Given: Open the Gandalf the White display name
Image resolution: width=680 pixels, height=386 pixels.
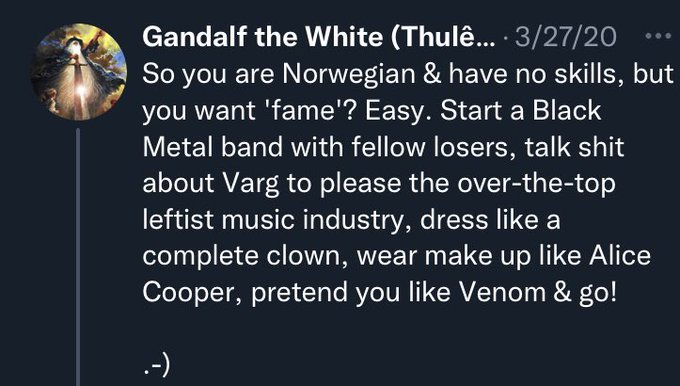Looking at the screenshot, I should (318, 37).
